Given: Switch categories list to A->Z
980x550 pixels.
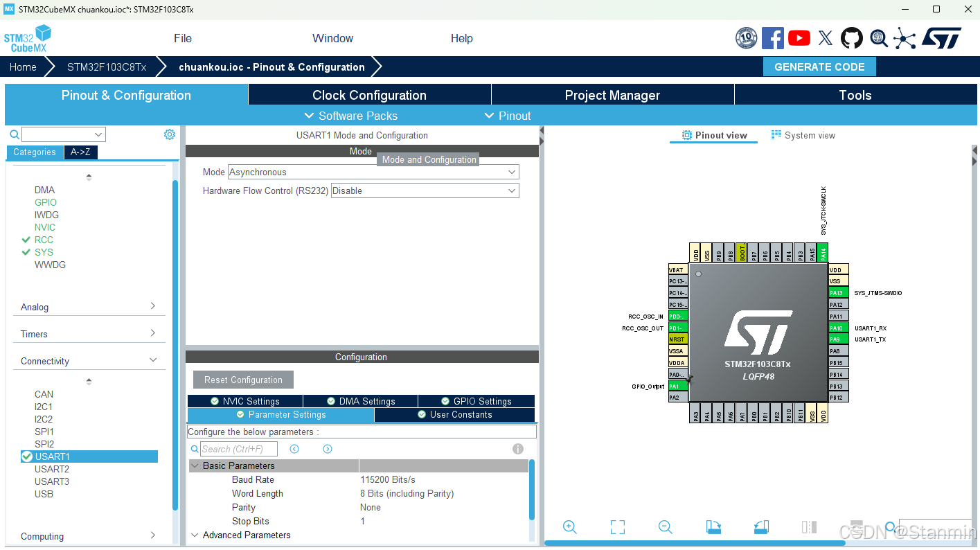Looking at the screenshot, I should point(80,152).
